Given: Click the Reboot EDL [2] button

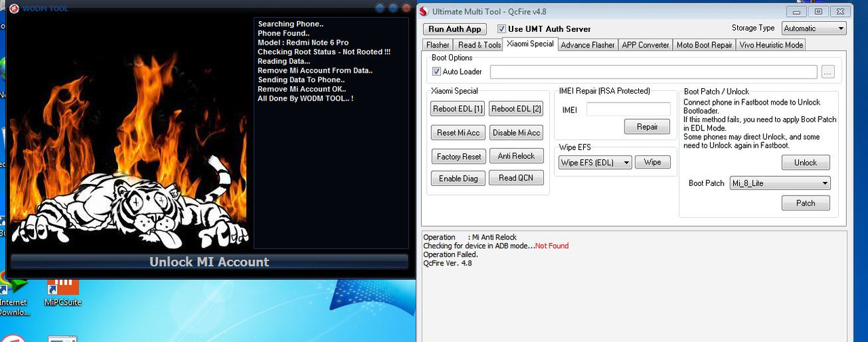Looking at the screenshot, I should tap(517, 109).
